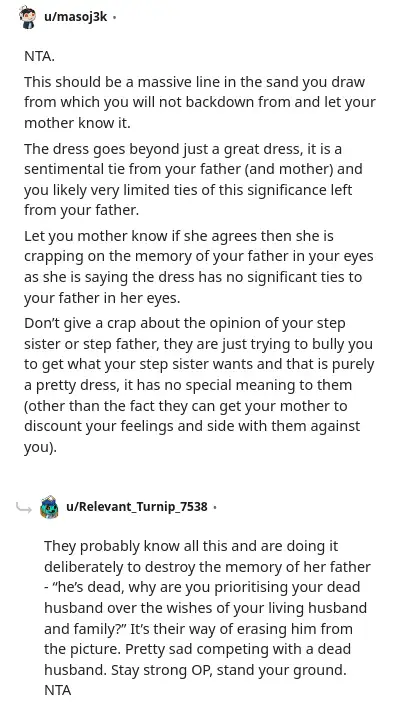Open the u/masoj3k username profile link
Image resolution: width=400 pixels, height=726 pixels.
click(x=75, y=17)
